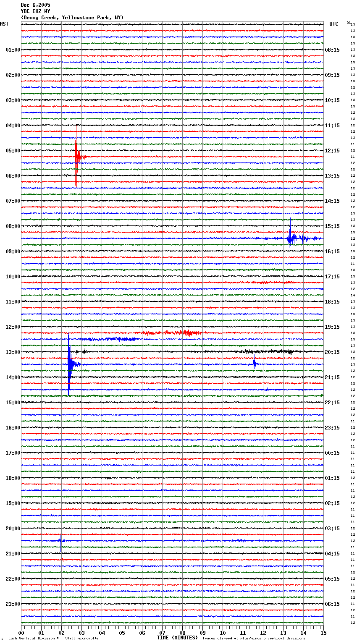Click the MST time label "16:00"
Image resolution: width=357 pixels, height=644 pixels.
click(x=13, y=428)
